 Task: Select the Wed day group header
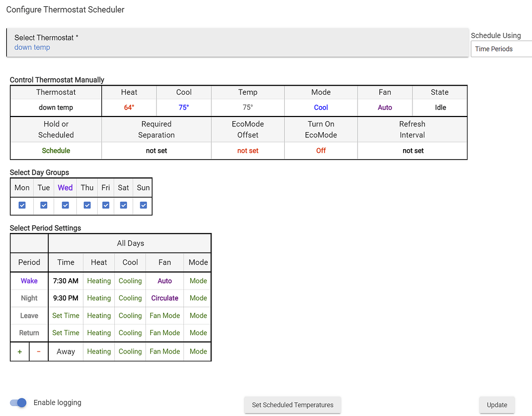(x=65, y=188)
